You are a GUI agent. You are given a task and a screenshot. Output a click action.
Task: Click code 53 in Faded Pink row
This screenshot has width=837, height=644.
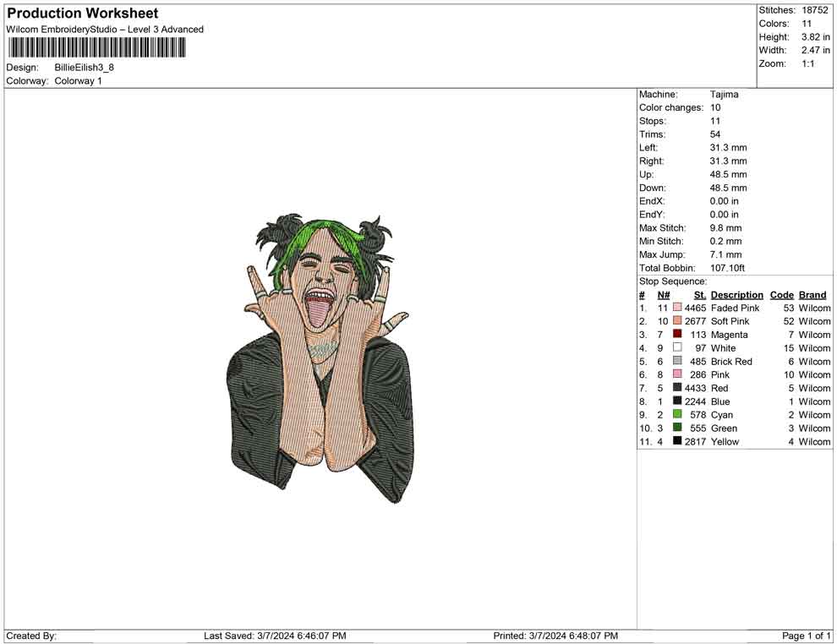pos(789,308)
